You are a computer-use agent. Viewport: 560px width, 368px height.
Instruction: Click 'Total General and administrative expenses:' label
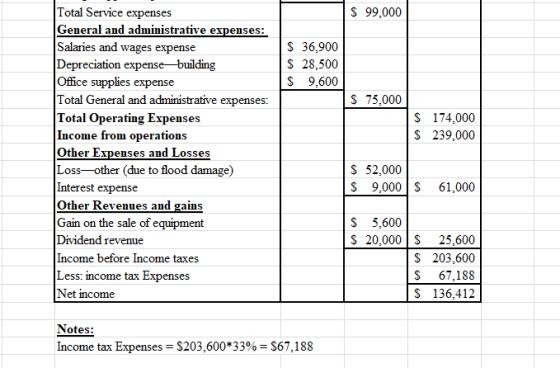click(x=162, y=100)
